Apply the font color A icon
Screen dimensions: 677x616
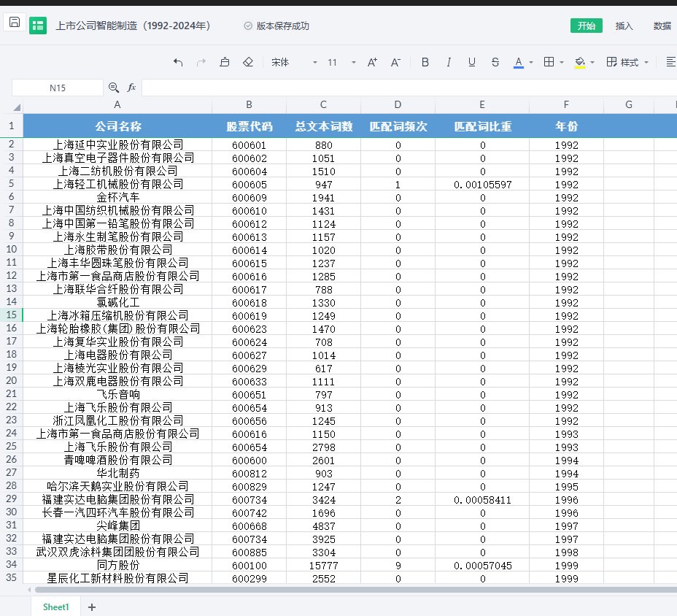pyautogui.click(x=519, y=63)
